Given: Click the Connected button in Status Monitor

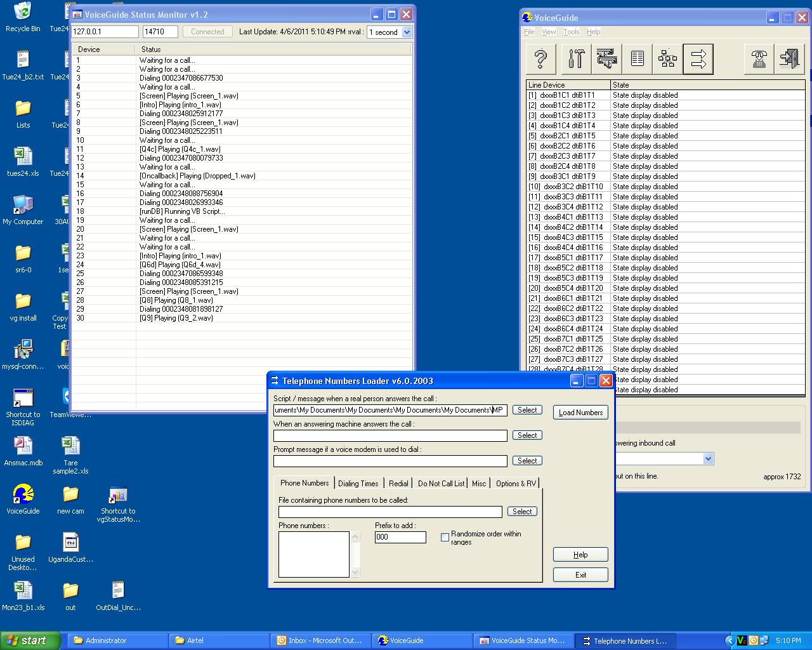Looking at the screenshot, I should point(207,32).
